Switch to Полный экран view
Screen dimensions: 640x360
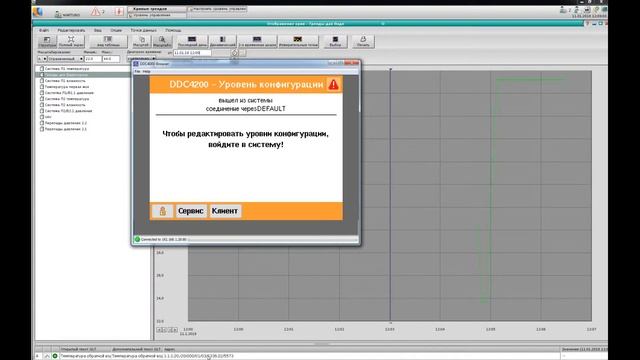(x=71, y=41)
